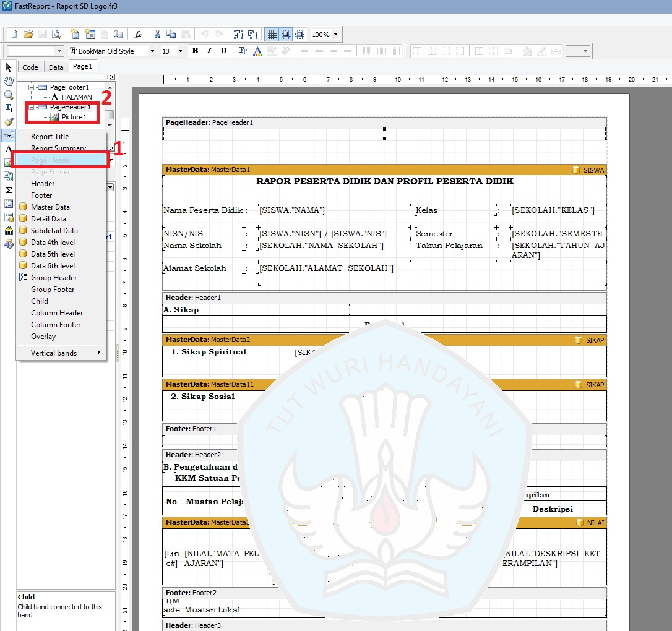Toggle Bold formatting
The width and height of the screenshot is (672, 631).
(x=195, y=51)
